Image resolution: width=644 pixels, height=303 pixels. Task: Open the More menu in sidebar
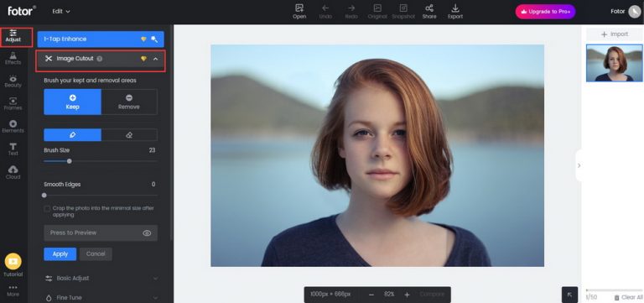[13, 290]
